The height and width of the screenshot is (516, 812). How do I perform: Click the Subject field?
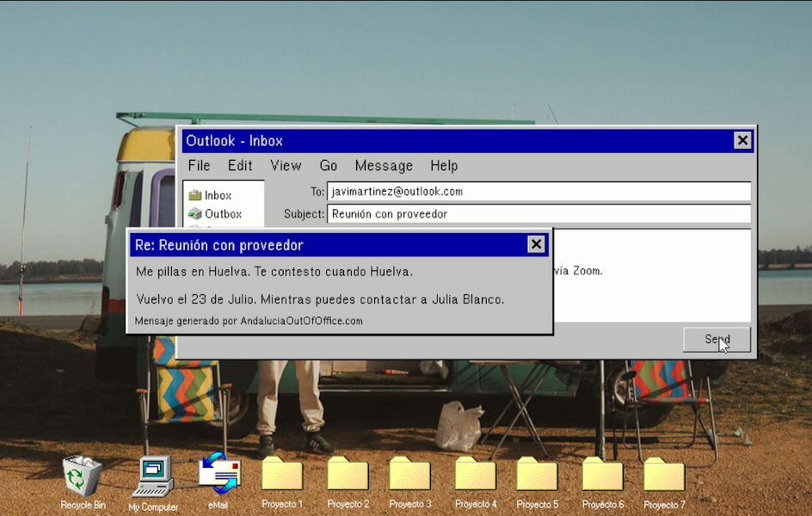click(538, 214)
